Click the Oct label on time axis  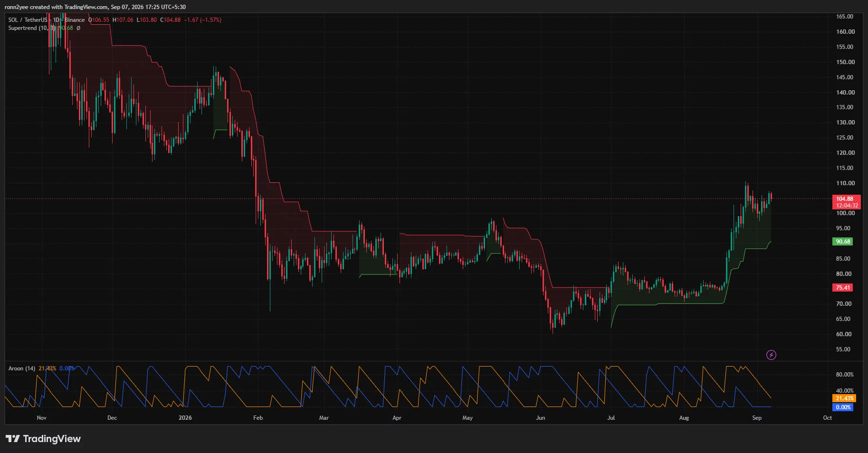coord(828,418)
